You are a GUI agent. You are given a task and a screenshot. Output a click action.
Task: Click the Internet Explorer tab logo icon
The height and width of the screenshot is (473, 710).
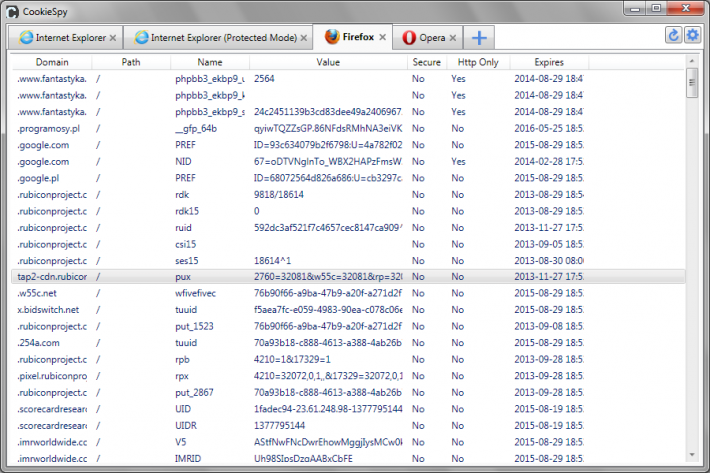coord(26,38)
